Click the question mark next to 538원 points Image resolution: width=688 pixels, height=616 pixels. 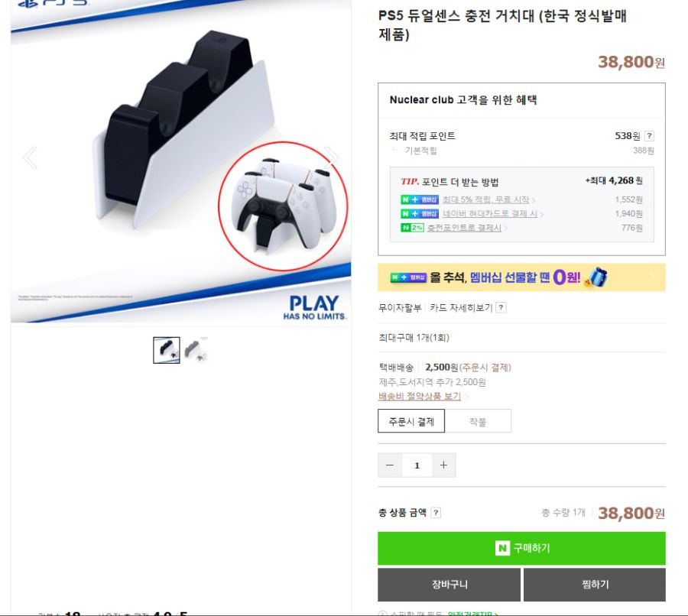[x=649, y=136]
